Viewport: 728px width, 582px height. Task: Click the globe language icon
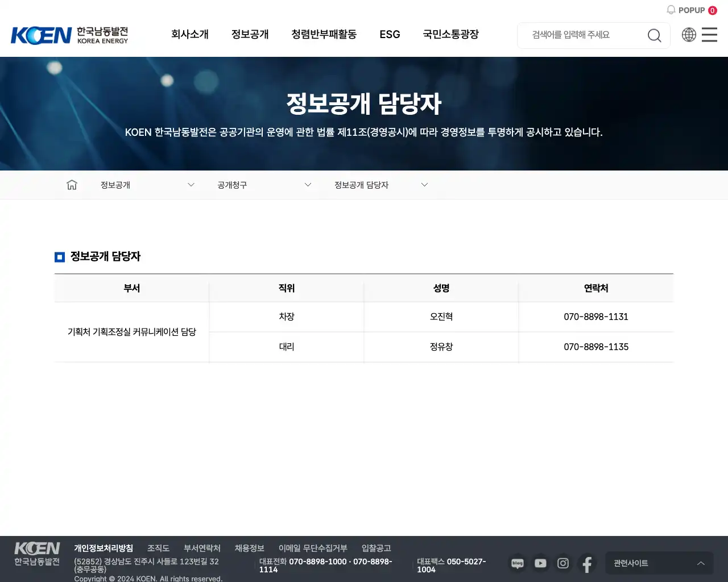(x=689, y=35)
